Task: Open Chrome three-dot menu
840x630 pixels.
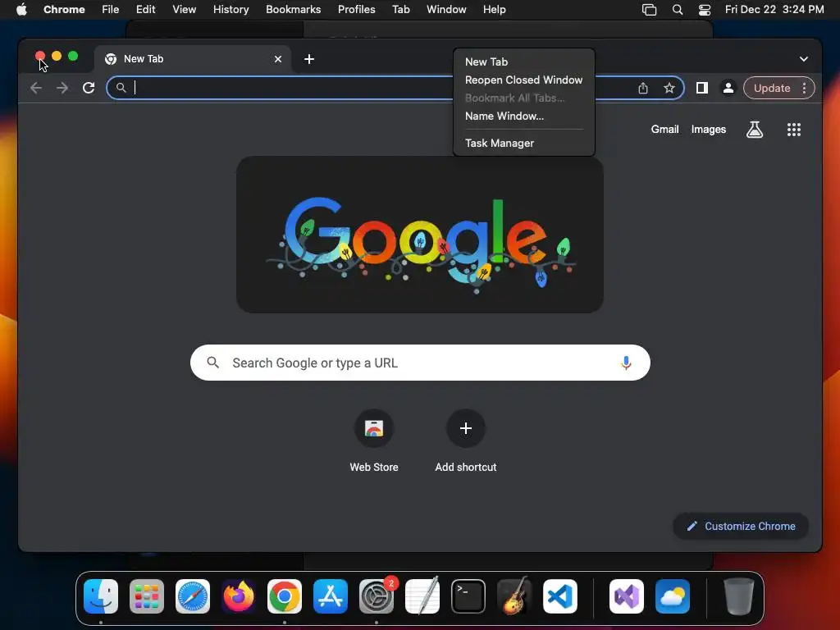Action: 804,88
